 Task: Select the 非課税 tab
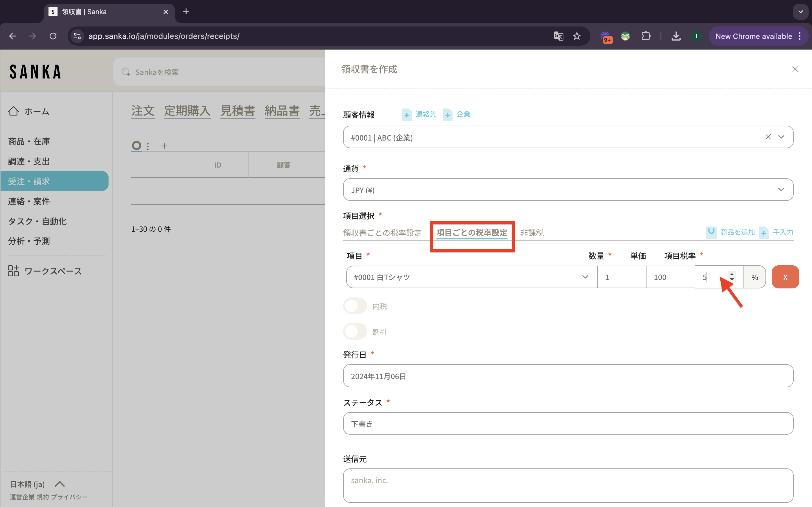coord(531,233)
